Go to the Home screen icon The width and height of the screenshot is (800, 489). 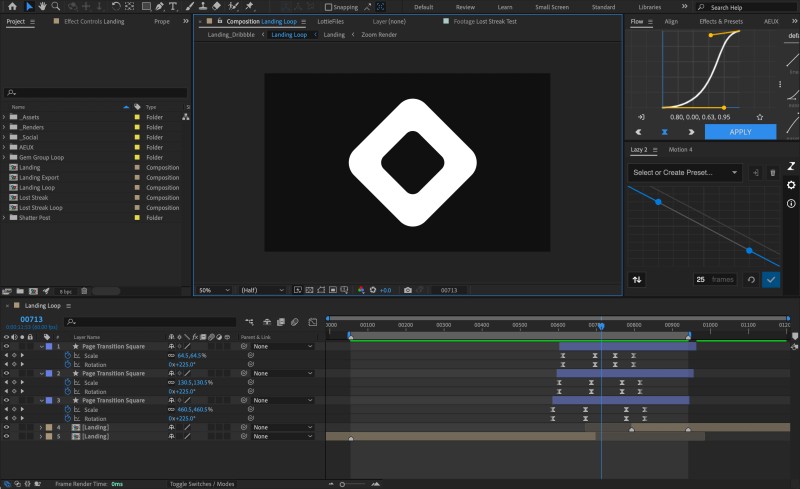pos(12,7)
